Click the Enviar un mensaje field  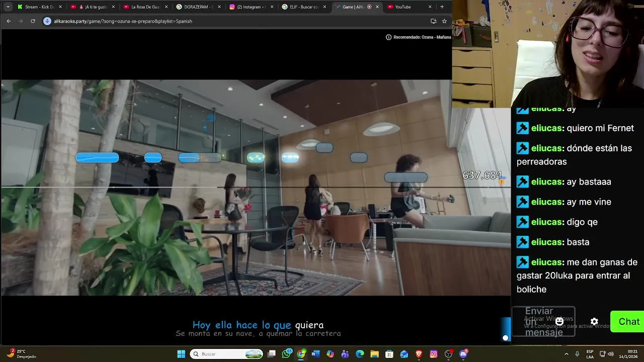pyautogui.click(x=543, y=322)
